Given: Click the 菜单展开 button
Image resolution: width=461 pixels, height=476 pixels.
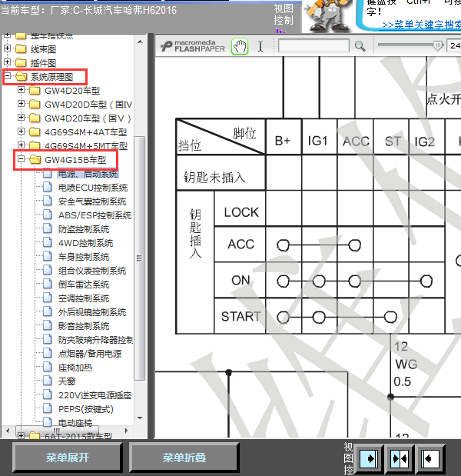Looking at the screenshot, I should coord(68,458).
